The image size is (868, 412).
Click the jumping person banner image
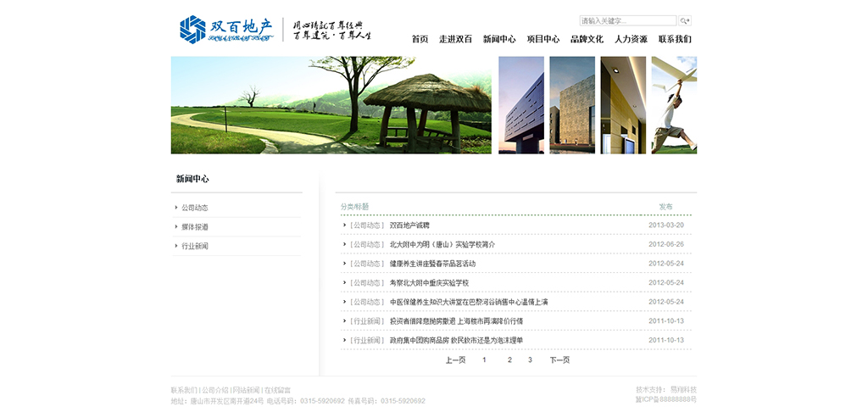click(x=674, y=105)
